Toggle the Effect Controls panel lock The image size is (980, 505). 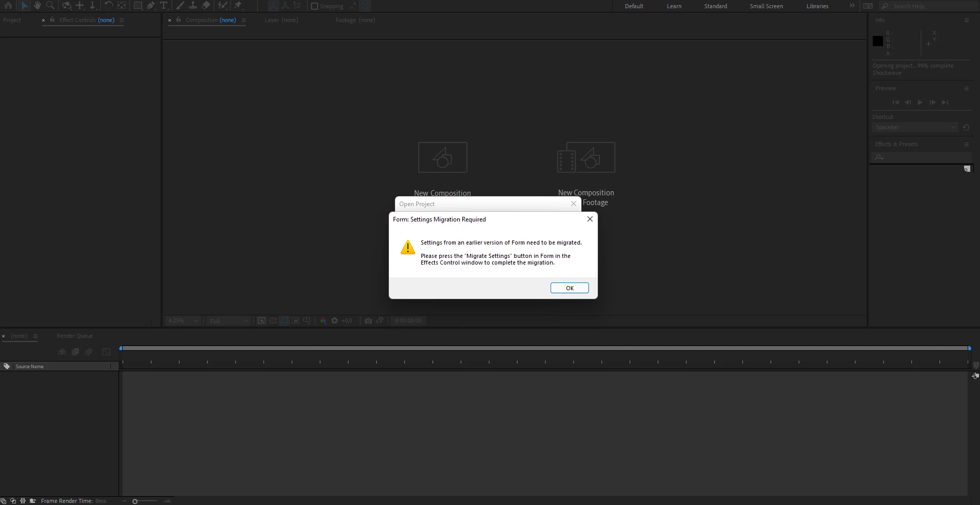pyautogui.click(x=52, y=19)
